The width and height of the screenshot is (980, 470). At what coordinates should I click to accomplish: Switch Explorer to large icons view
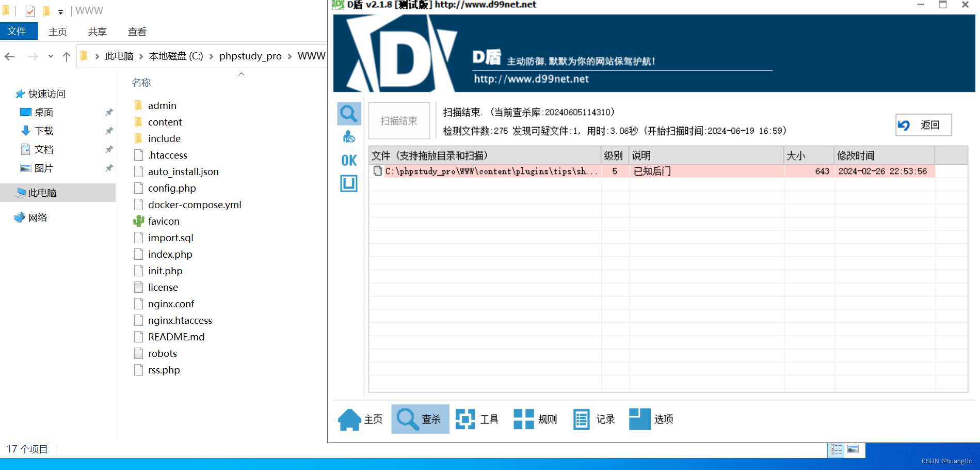click(x=853, y=449)
